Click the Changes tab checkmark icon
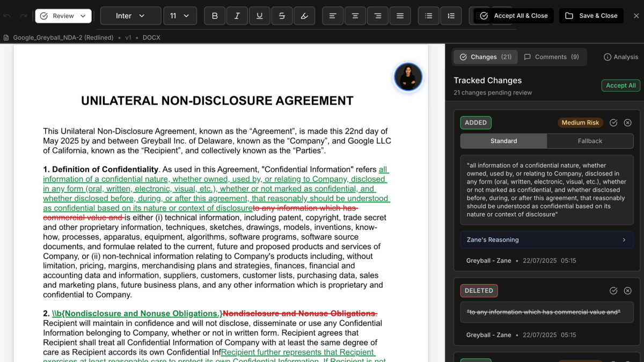 (x=464, y=57)
